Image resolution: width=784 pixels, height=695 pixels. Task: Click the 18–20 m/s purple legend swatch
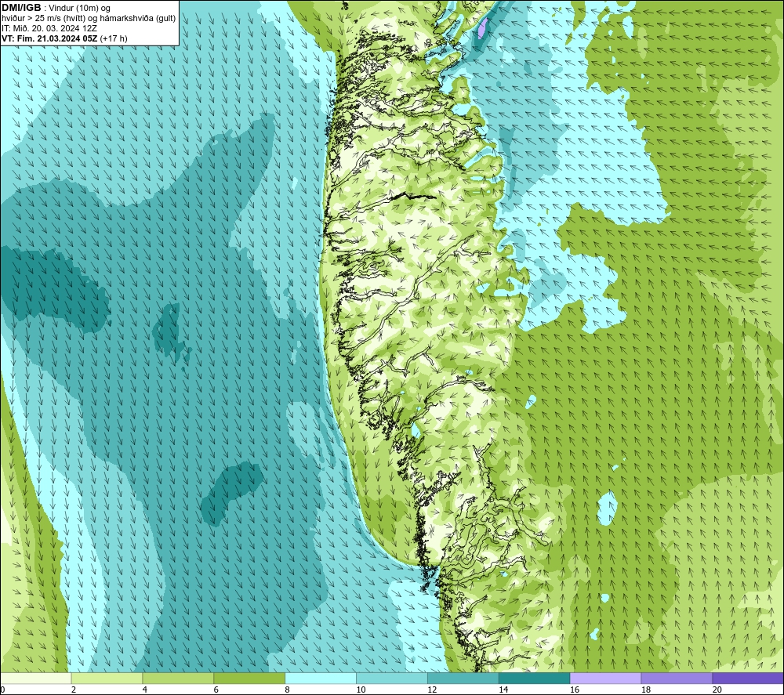(x=677, y=678)
